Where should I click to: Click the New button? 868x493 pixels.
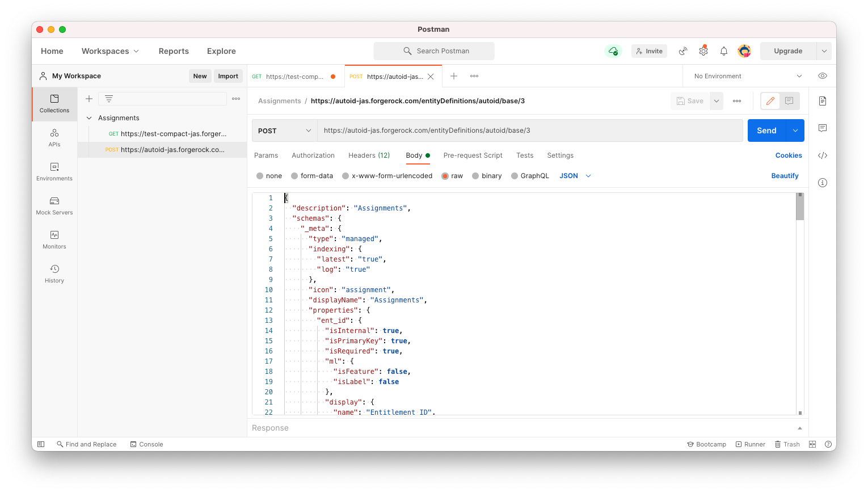coord(200,76)
